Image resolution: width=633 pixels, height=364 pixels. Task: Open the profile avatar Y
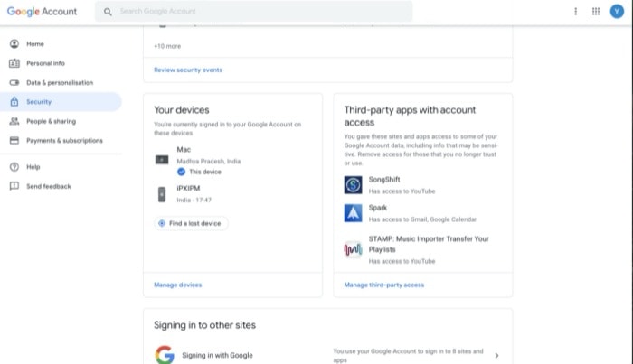pos(617,11)
